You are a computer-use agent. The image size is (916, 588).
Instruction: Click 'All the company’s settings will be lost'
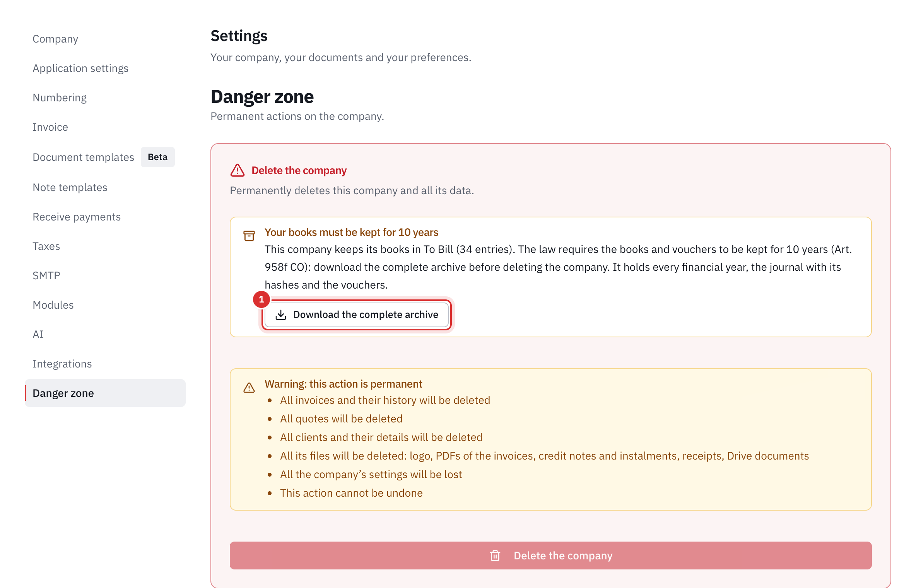pos(371,474)
